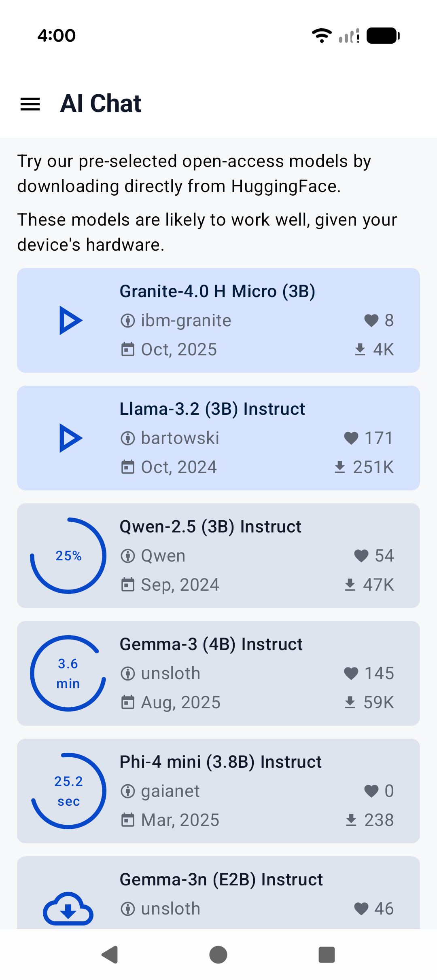Open bartowski author page
The height and width of the screenshot is (980, 437).
tap(180, 438)
